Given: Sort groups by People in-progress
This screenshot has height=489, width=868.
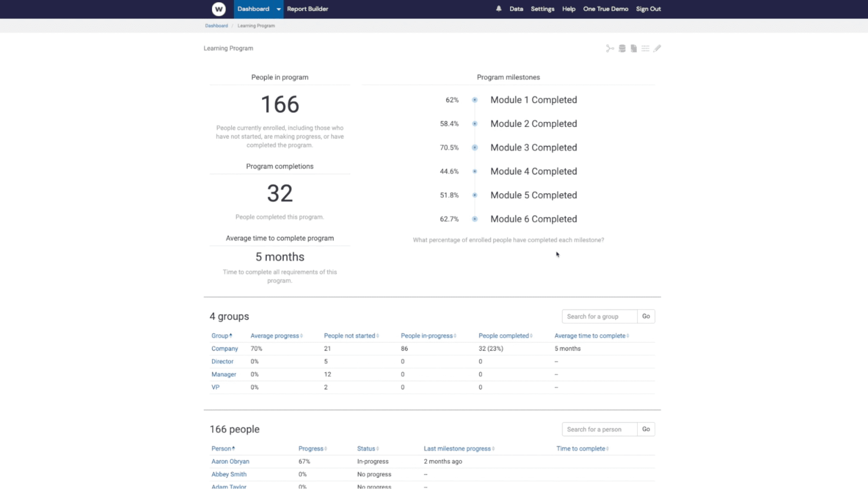Looking at the screenshot, I should click(429, 336).
